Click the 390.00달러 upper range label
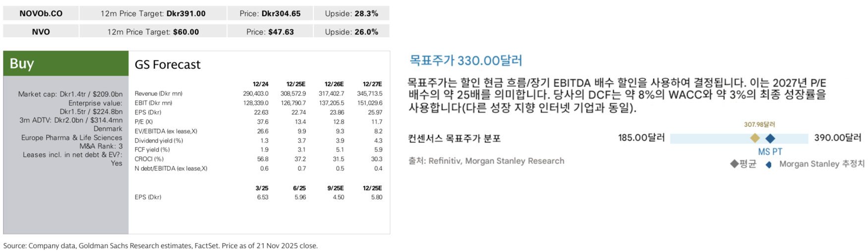Screen dimensions: 868x251 837,138
